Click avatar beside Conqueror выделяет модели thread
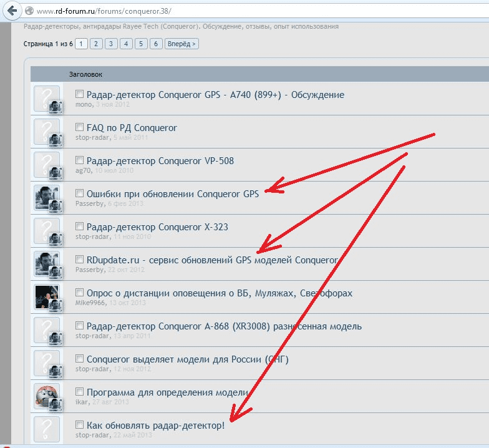 point(47,363)
